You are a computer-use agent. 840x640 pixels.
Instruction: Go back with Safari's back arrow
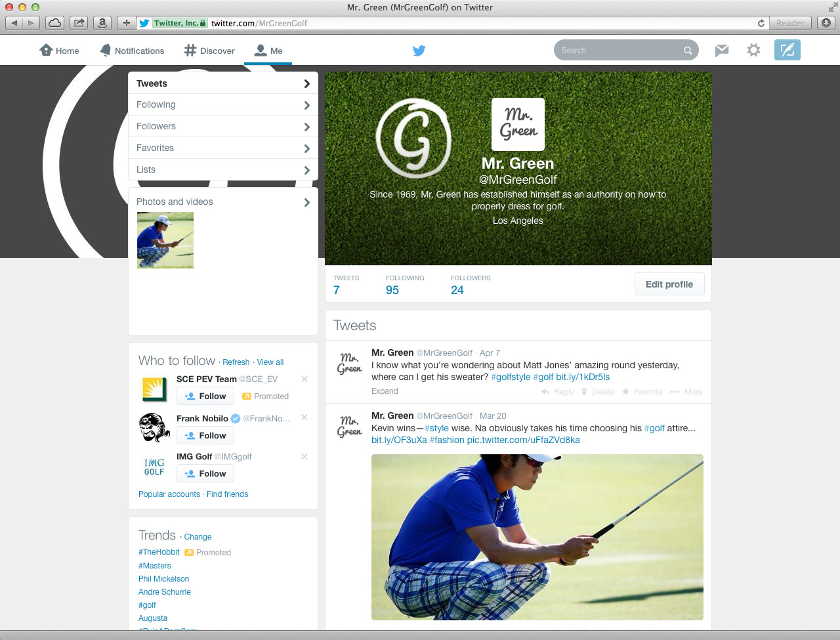pyautogui.click(x=14, y=23)
